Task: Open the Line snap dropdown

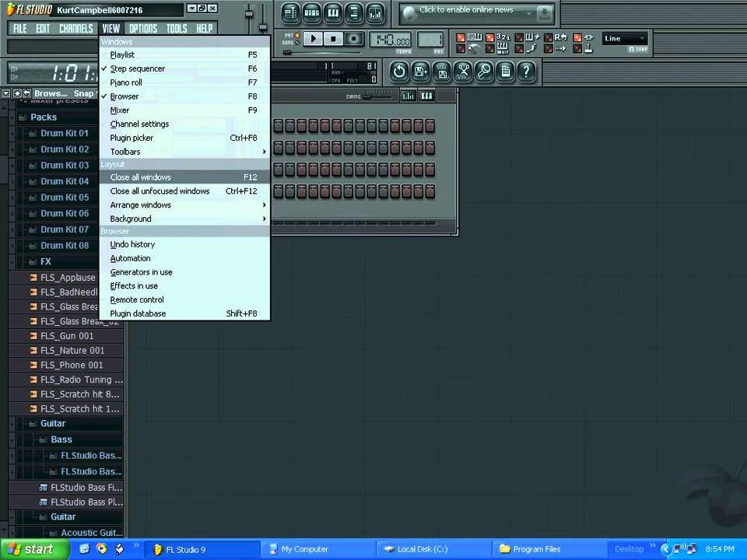Action: (x=625, y=39)
